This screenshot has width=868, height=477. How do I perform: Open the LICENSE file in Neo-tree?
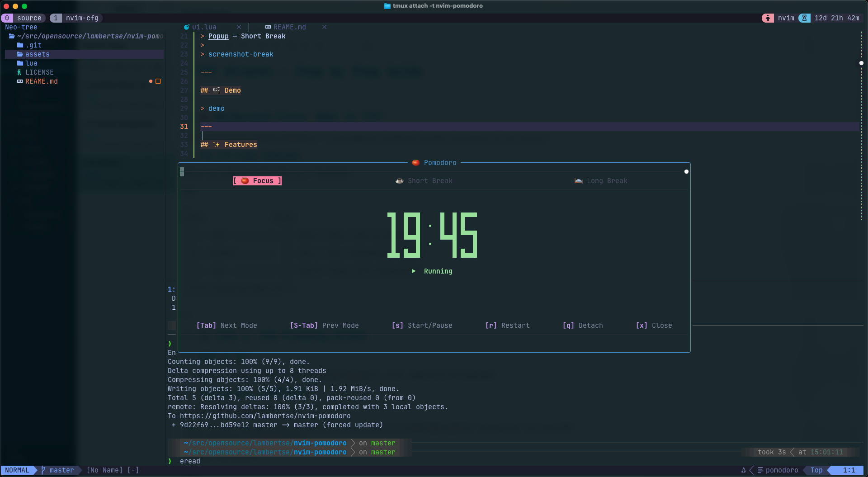39,72
